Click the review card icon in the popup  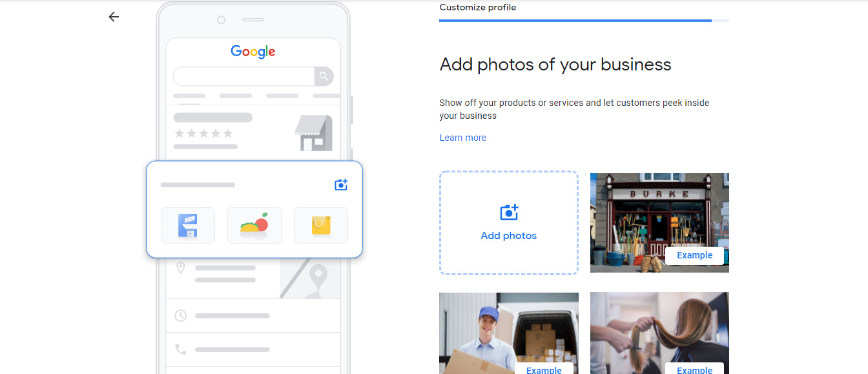tap(187, 225)
